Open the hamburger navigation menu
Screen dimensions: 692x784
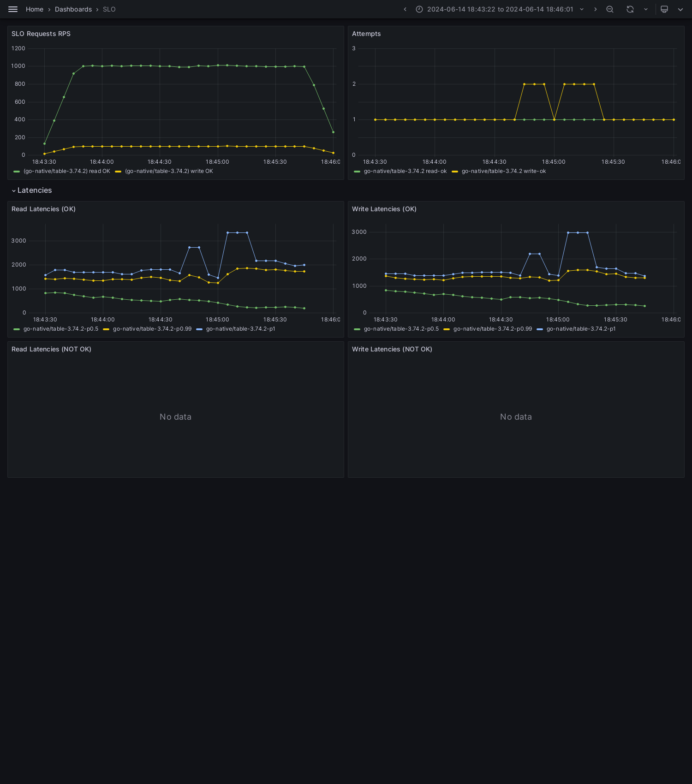pos(13,9)
